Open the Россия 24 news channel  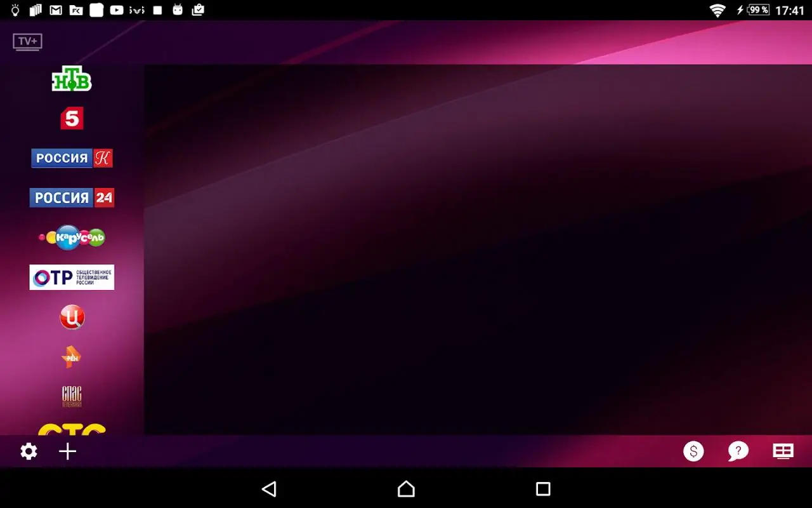tap(72, 197)
